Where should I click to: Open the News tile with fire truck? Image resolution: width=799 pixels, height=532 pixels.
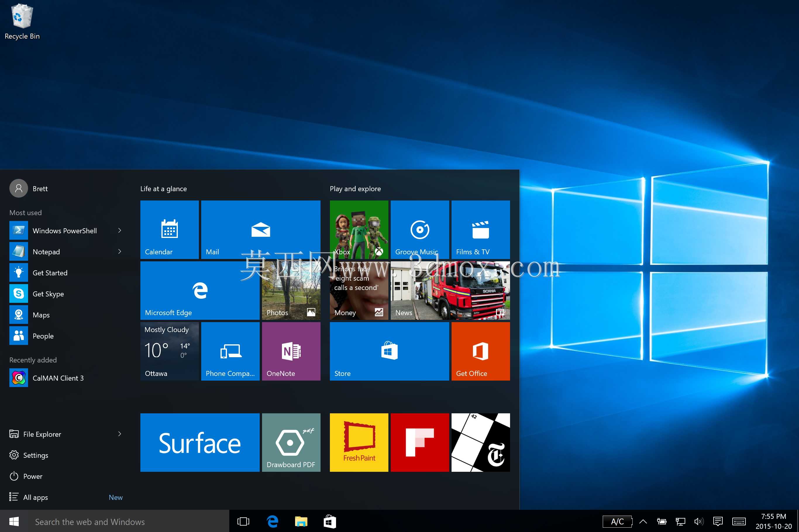(450, 291)
